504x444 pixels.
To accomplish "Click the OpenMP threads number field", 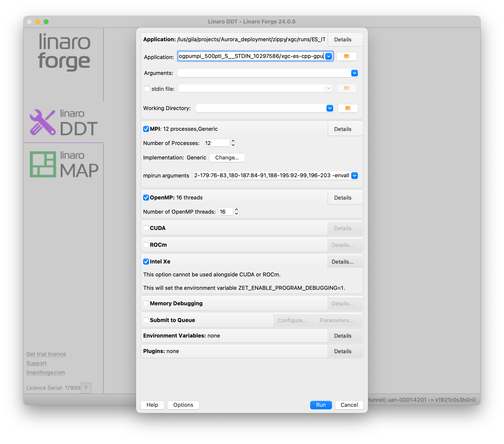I will (x=226, y=212).
